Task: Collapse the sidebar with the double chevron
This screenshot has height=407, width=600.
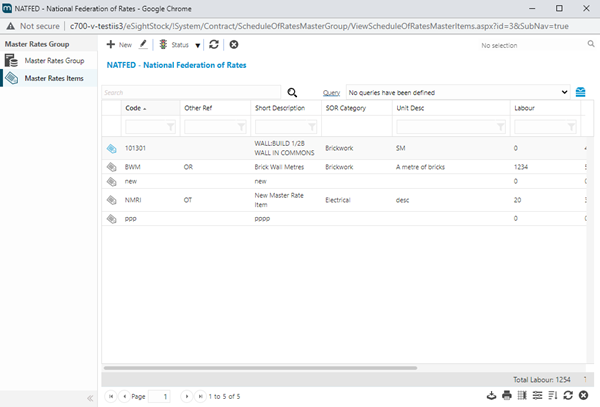Action: click(91, 398)
